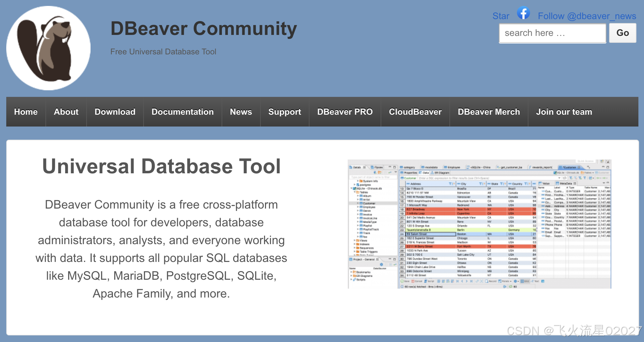Viewport: 644px width, 342px height.
Task: Click the Universal Database Tool heading
Action: (x=161, y=166)
